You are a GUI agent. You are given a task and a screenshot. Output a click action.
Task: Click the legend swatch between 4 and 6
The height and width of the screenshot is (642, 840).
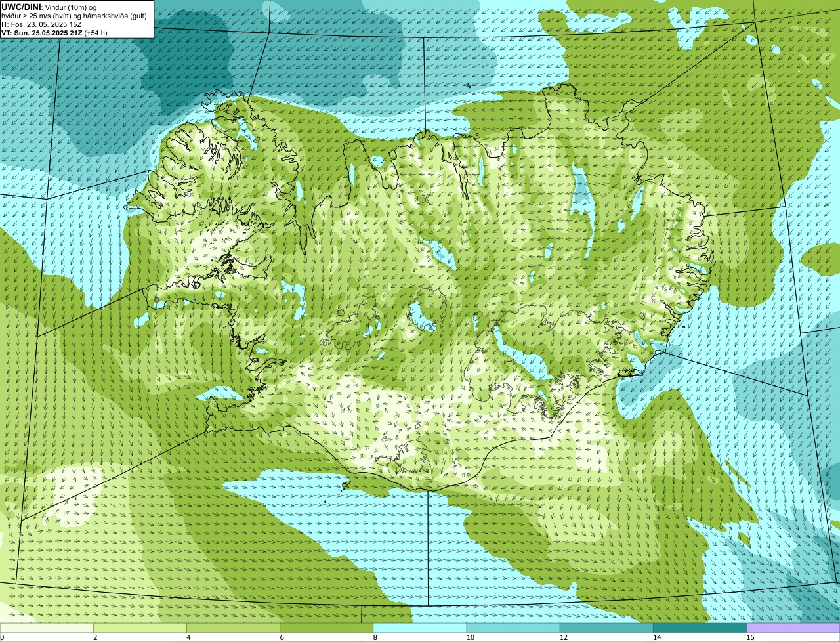click(x=233, y=628)
